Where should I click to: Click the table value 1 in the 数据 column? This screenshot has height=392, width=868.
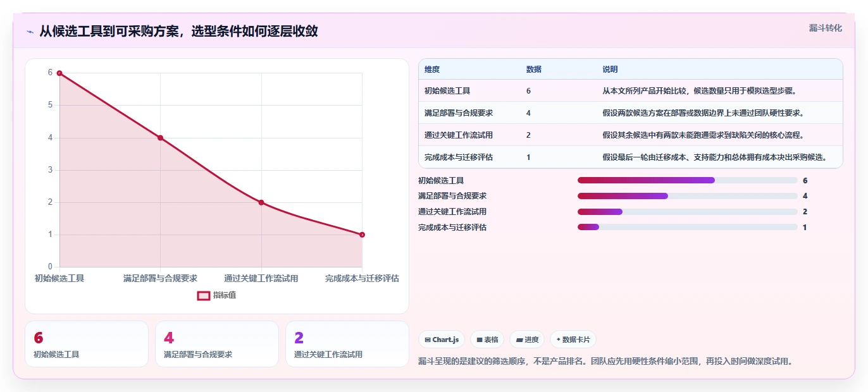pos(528,157)
